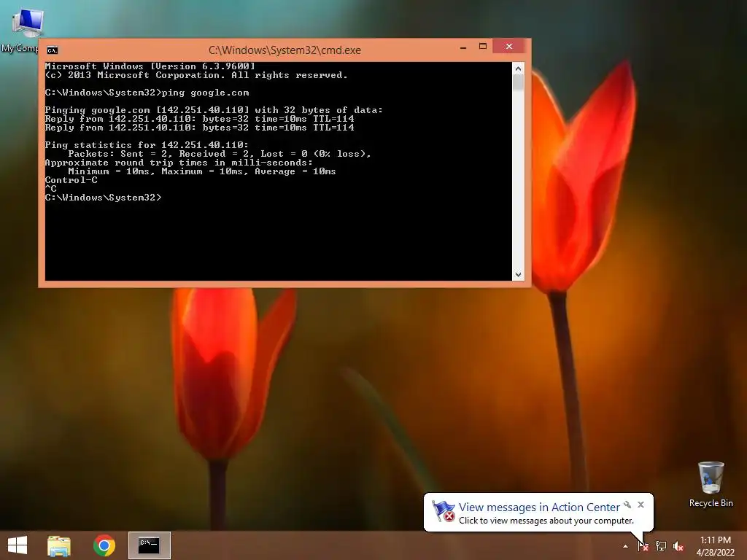
Task: Click the 'Minimum = 10ms' line
Action: [201, 171]
